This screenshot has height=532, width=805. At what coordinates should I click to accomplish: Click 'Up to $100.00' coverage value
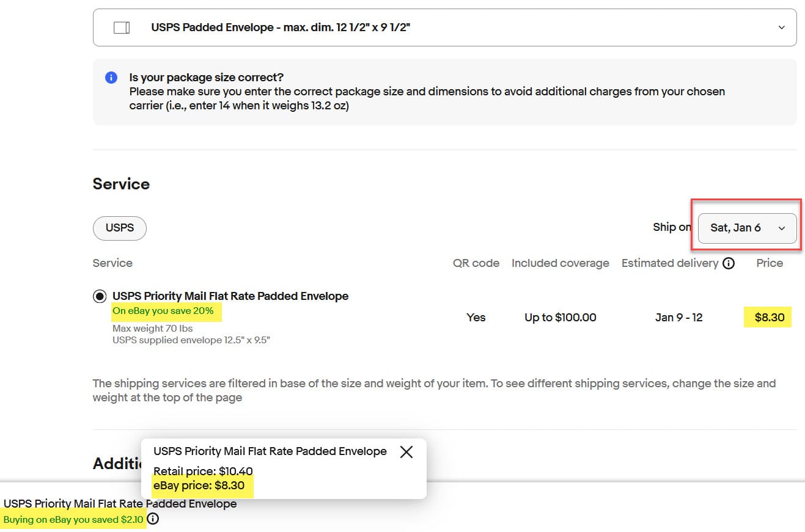pos(560,317)
